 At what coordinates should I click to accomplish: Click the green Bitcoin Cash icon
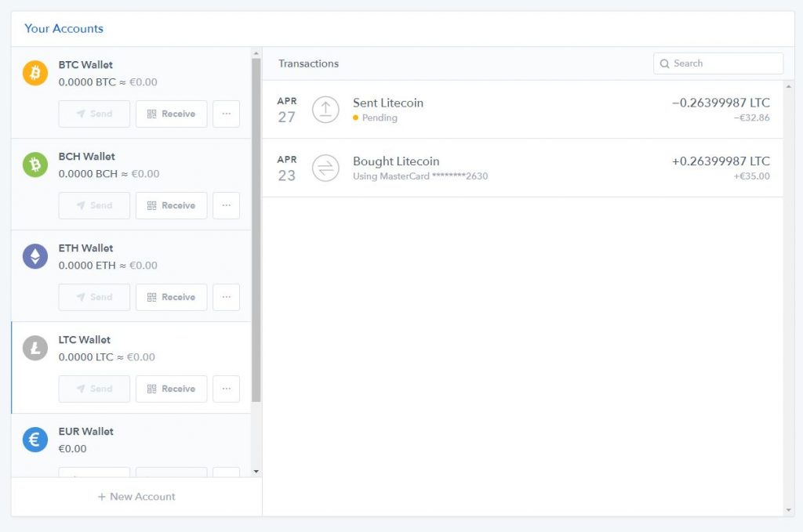(x=35, y=165)
